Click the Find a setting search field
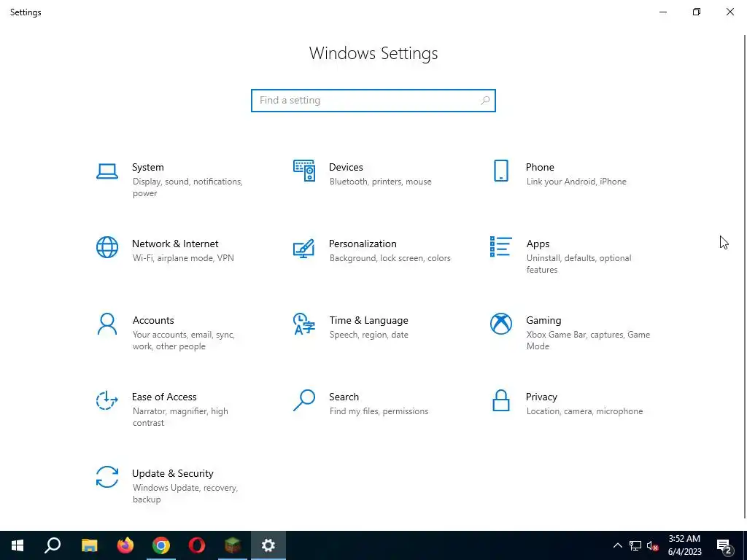The height and width of the screenshot is (560, 747). [x=373, y=101]
